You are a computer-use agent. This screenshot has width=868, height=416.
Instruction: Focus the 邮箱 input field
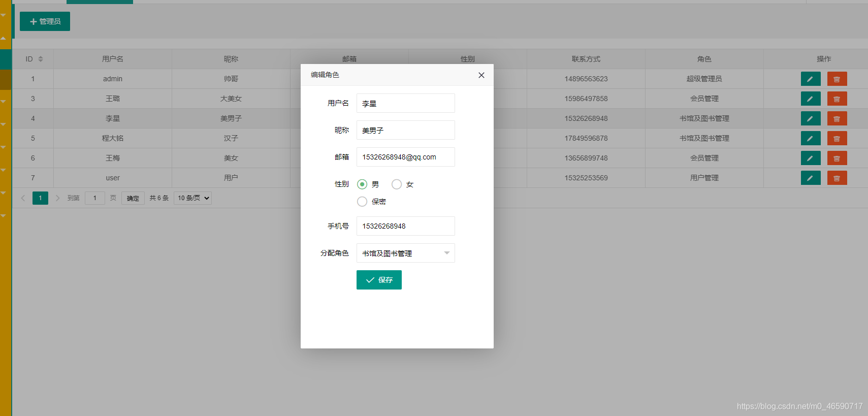(x=406, y=157)
